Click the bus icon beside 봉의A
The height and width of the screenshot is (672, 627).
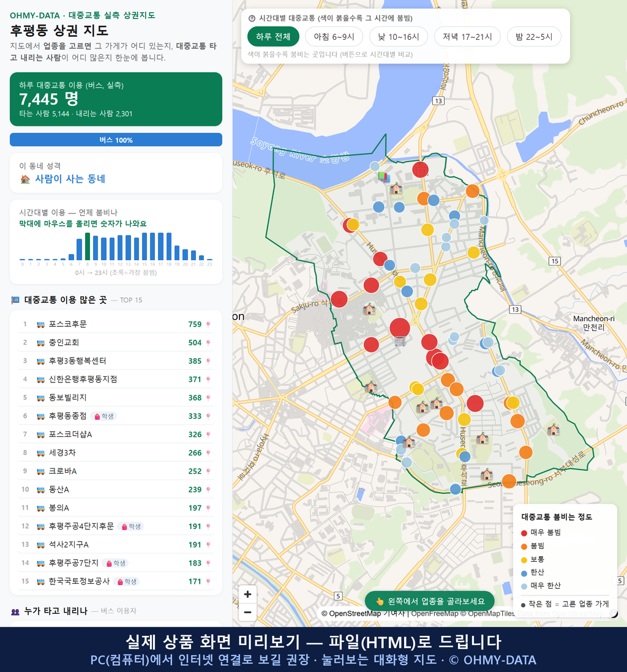[41, 509]
